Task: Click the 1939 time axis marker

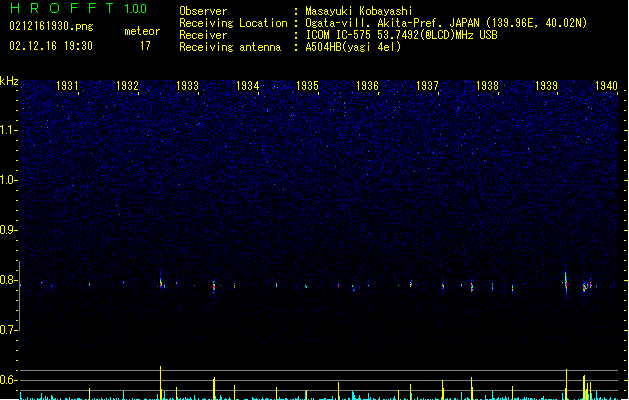Action: click(x=547, y=86)
